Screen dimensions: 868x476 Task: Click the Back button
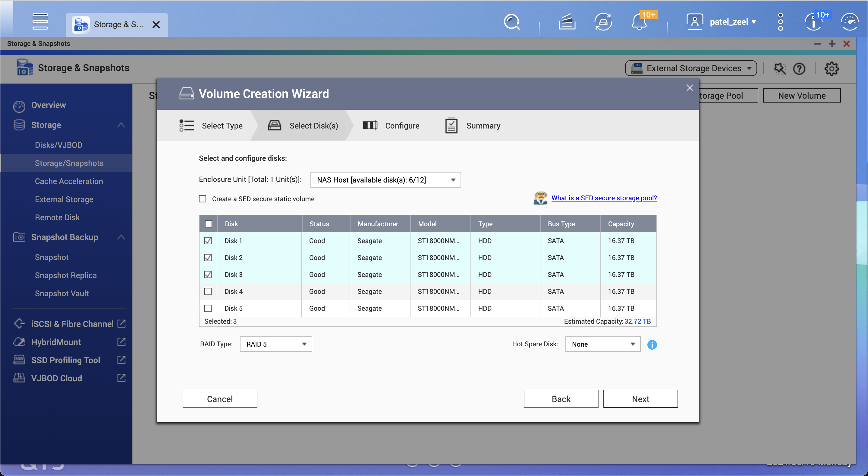coord(561,399)
